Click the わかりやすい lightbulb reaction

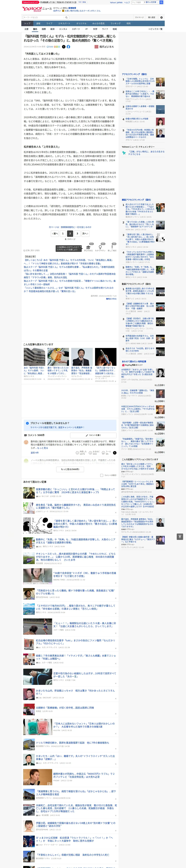coord(100,248)
